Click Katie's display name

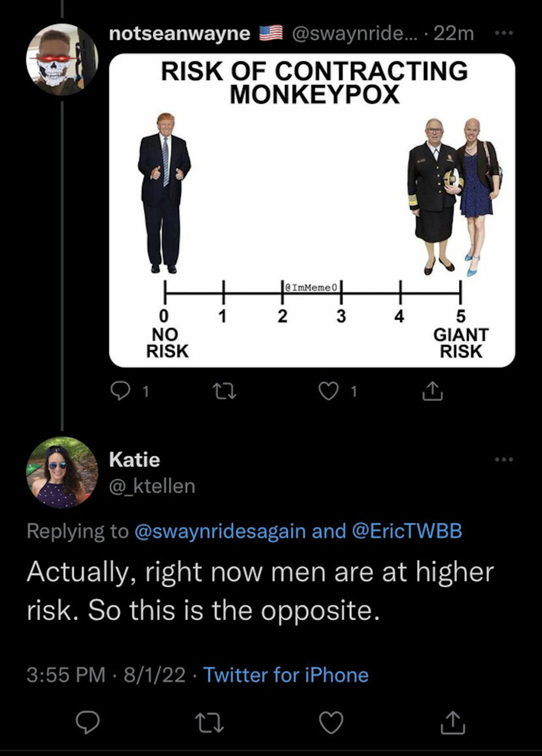(x=134, y=460)
